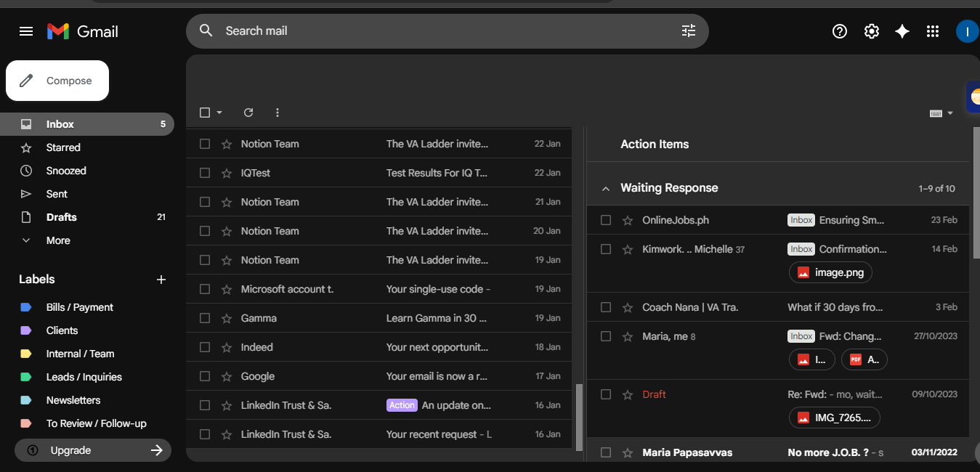Refresh the mail list
980x472 pixels.
[x=248, y=113]
